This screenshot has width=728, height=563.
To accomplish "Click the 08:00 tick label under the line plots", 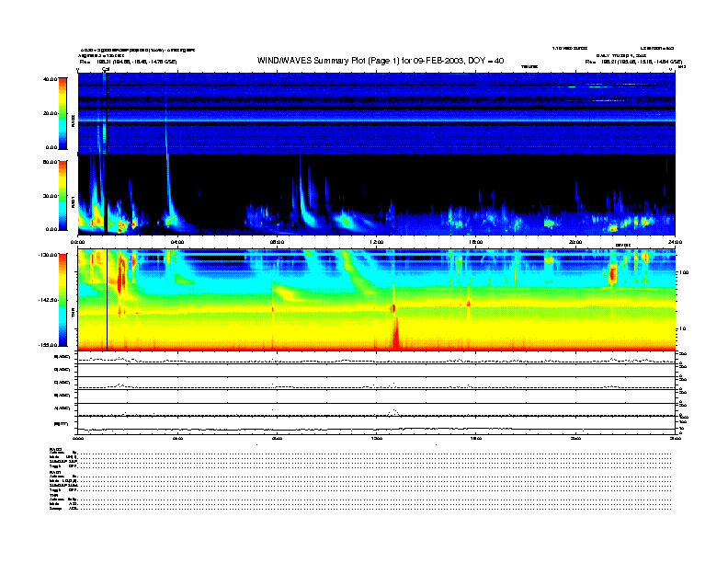I will pos(278,438).
